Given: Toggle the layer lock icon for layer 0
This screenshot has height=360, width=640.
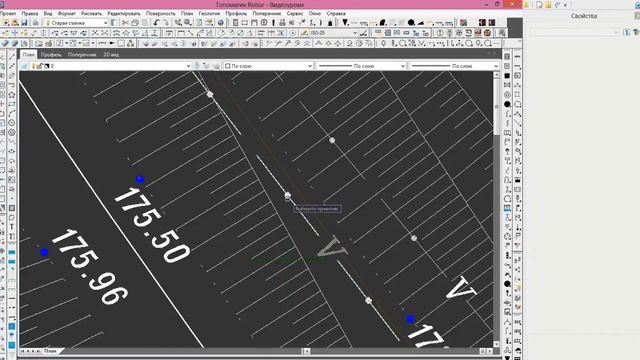Looking at the screenshot, I should 40,66.
